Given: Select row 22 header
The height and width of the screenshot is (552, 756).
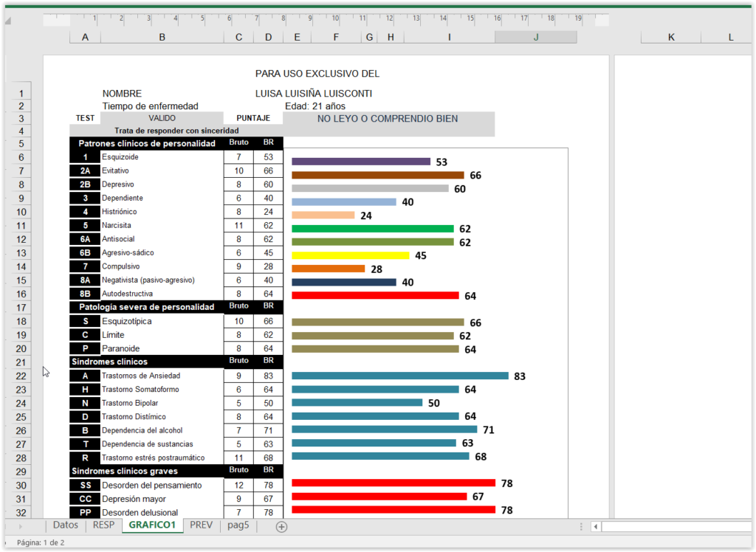Looking at the screenshot, I should pyautogui.click(x=21, y=376).
